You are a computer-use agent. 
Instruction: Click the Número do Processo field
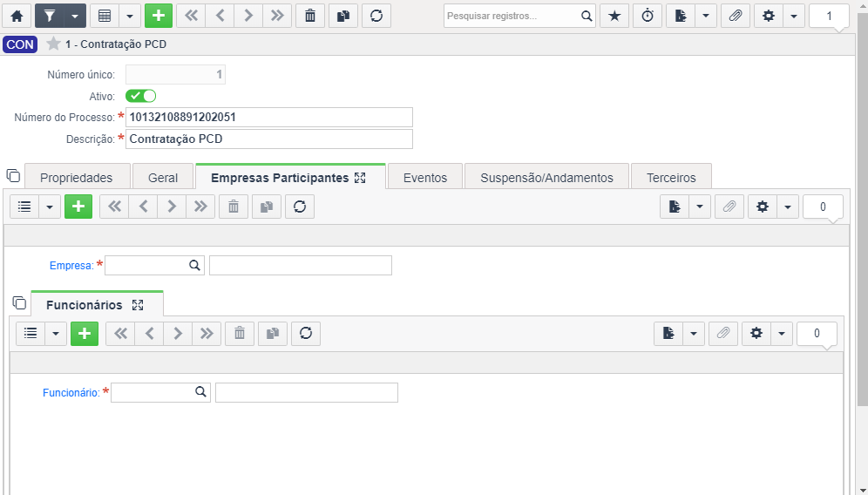(x=269, y=118)
